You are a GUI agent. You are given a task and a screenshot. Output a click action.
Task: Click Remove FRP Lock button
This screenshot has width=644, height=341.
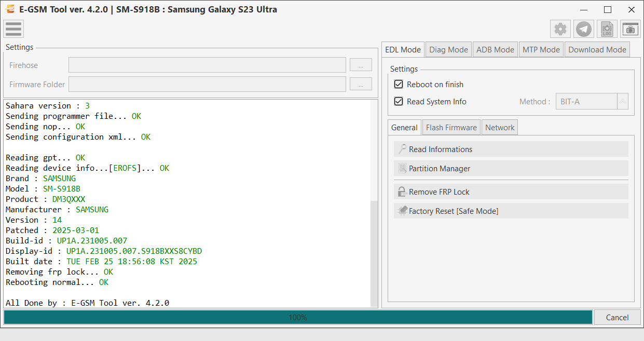tap(511, 192)
